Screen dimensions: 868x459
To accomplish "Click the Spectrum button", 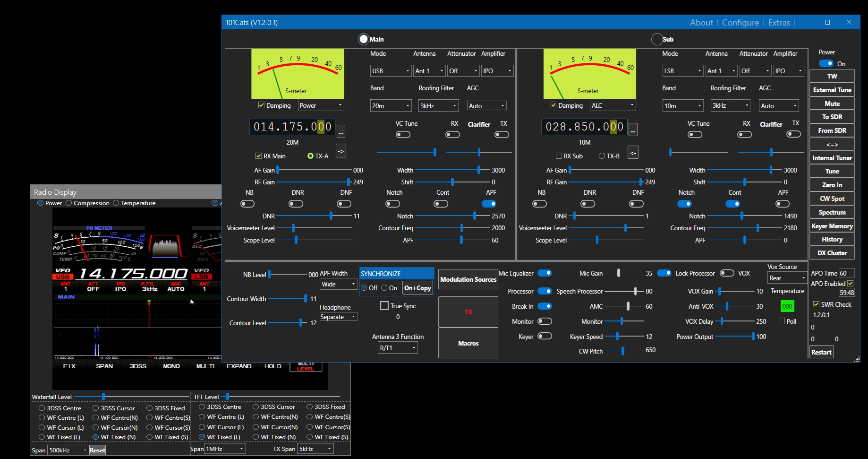I will [832, 213].
